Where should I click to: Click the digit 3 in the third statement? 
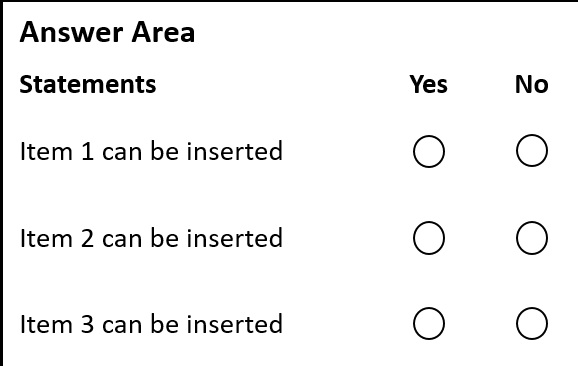coord(87,325)
